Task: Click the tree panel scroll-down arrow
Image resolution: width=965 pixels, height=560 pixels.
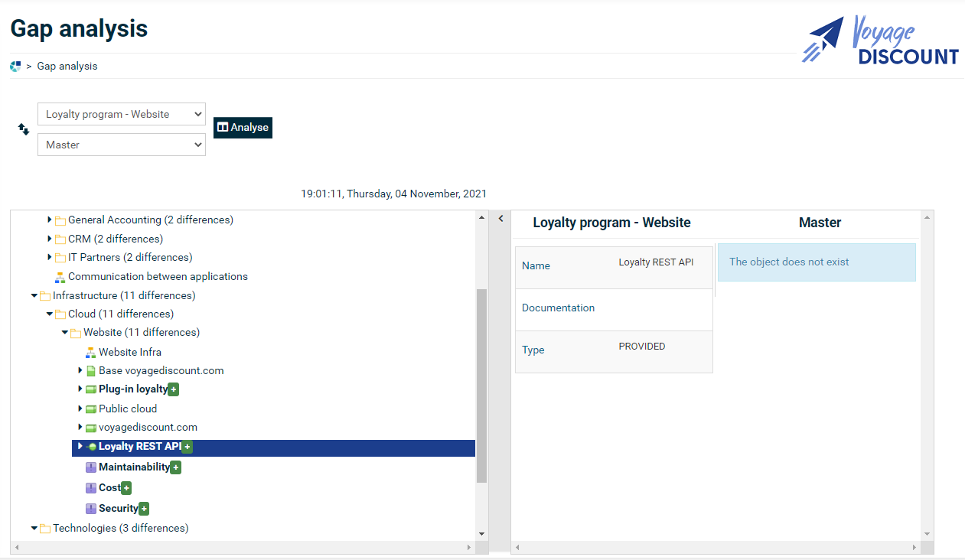Action: [x=481, y=534]
